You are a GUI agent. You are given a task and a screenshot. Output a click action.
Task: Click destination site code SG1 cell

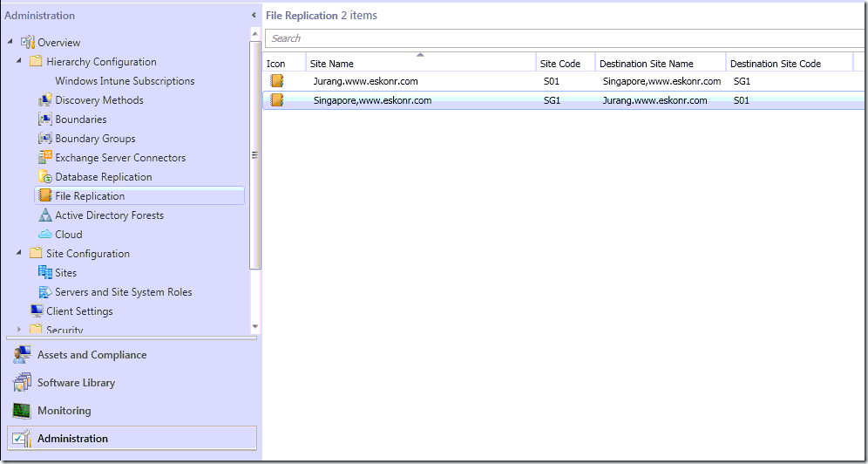click(x=742, y=81)
